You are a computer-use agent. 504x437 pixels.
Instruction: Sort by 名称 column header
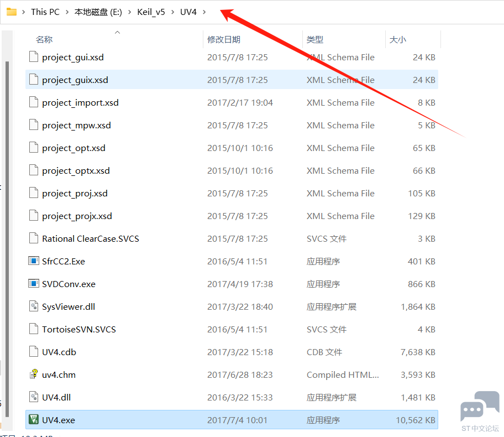tap(44, 40)
